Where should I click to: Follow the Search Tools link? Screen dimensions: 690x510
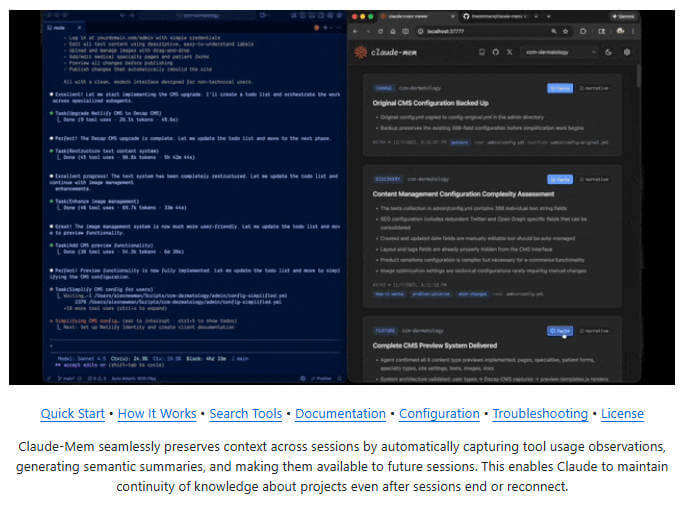tap(246, 414)
